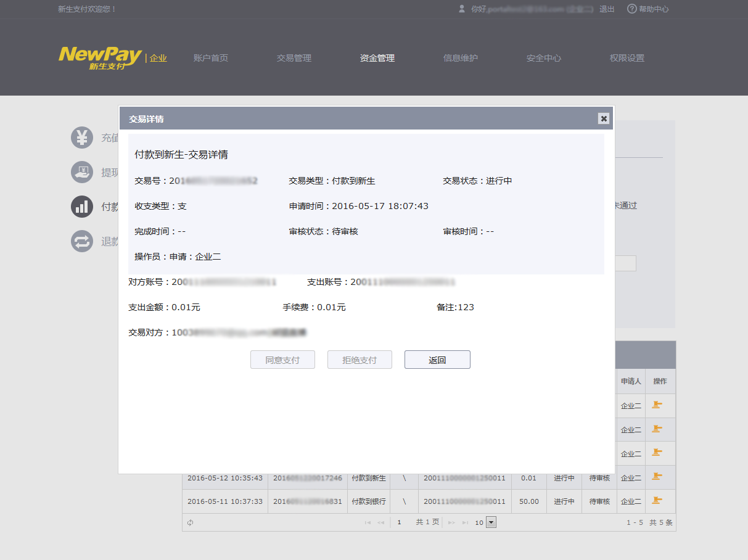Image resolution: width=748 pixels, height=560 pixels.
Task: Refresh the table using the reload icon
Action: [x=191, y=522]
